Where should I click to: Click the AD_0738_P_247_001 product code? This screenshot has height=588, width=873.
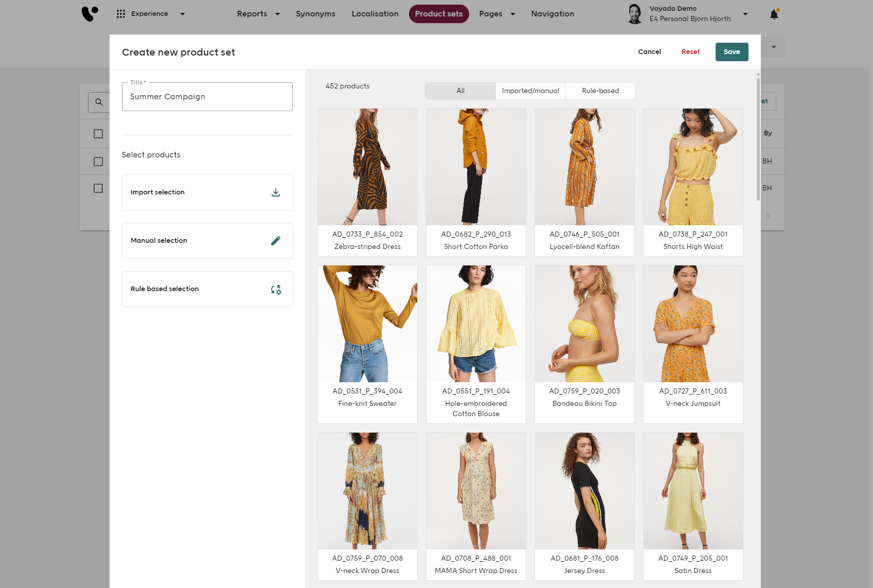click(693, 235)
